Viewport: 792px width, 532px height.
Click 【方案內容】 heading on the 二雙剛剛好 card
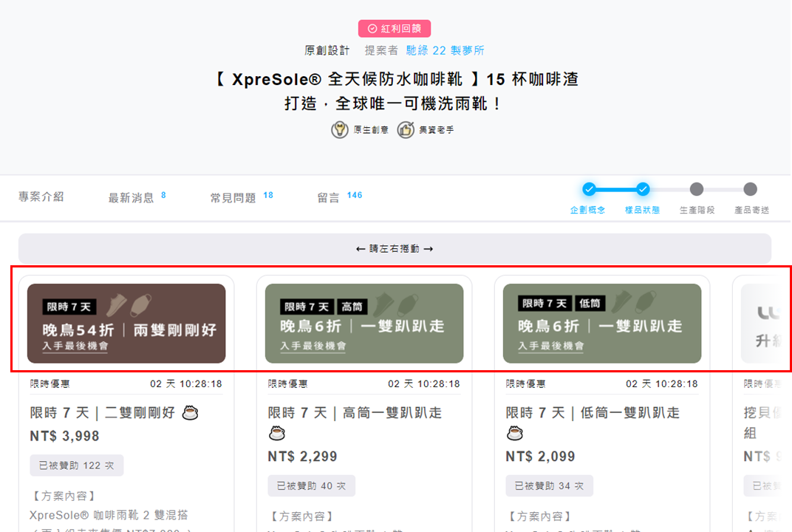tap(64, 496)
